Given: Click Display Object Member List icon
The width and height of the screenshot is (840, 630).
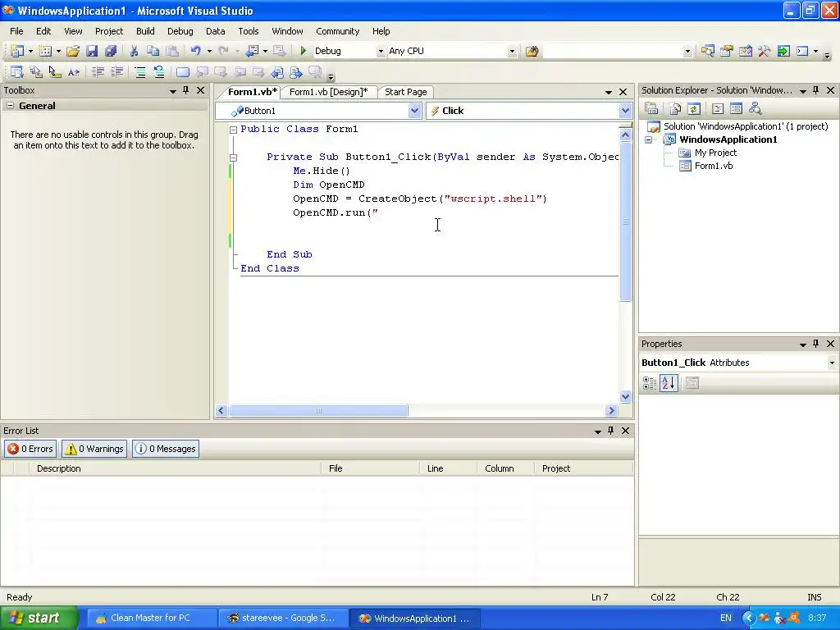Looking at the screenshot, I should pyautogui.click(x=16, y=72).
